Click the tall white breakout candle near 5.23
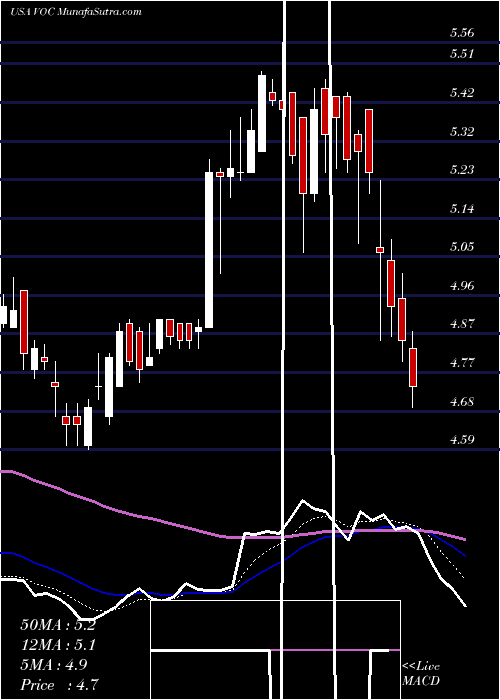 coord(209,250)
